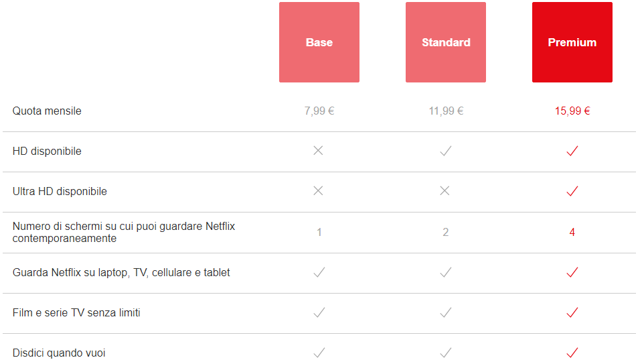
Task: Click Standard checkmark for Film e serie TV
Action: click(446, 312)
